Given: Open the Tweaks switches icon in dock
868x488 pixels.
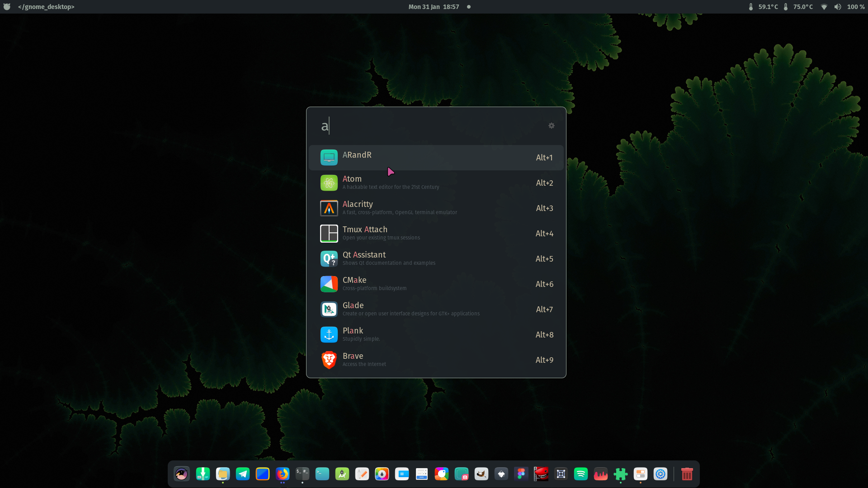Looking at the screenshot, I should point(641,474).
